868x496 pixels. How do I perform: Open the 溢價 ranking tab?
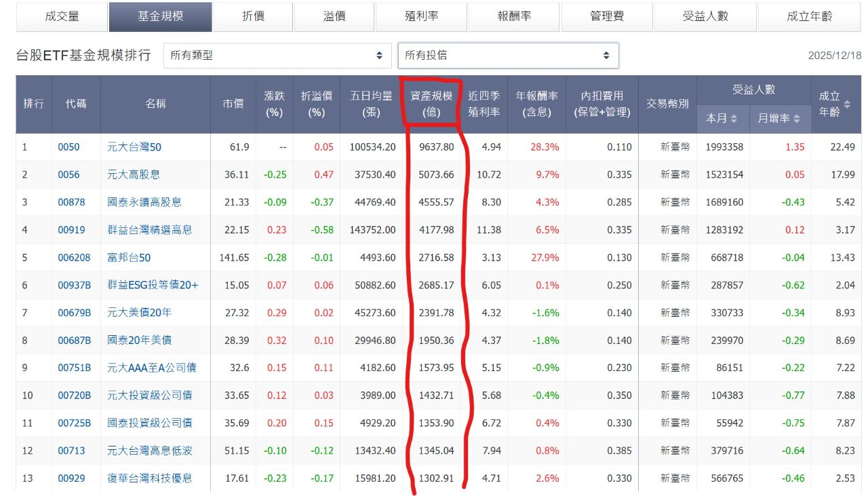[334, 16]
